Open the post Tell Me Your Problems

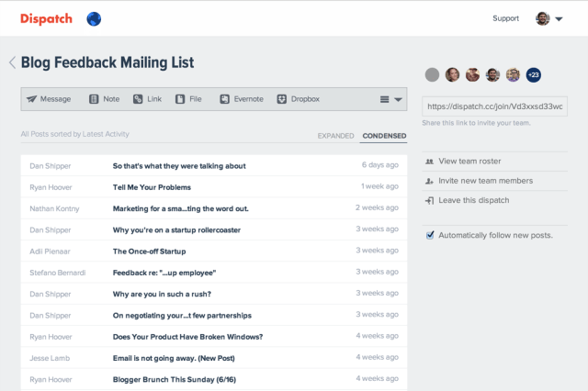click(x=151, y=186)
